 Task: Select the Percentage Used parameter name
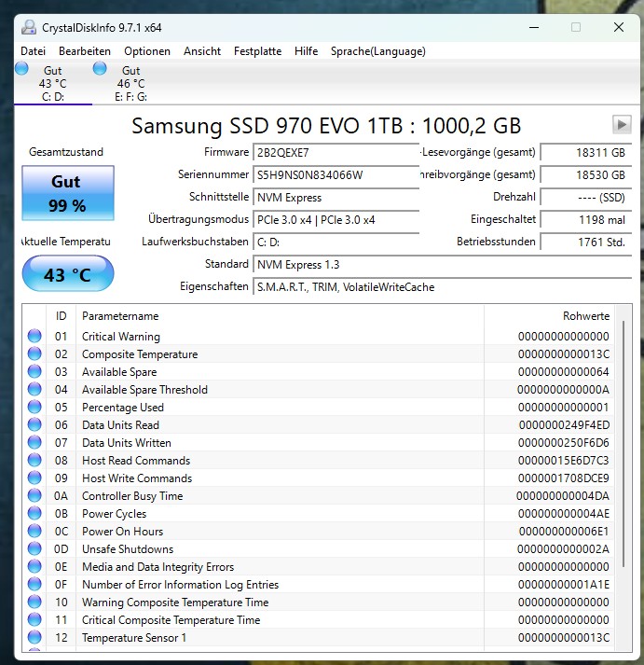coord(123,408)
